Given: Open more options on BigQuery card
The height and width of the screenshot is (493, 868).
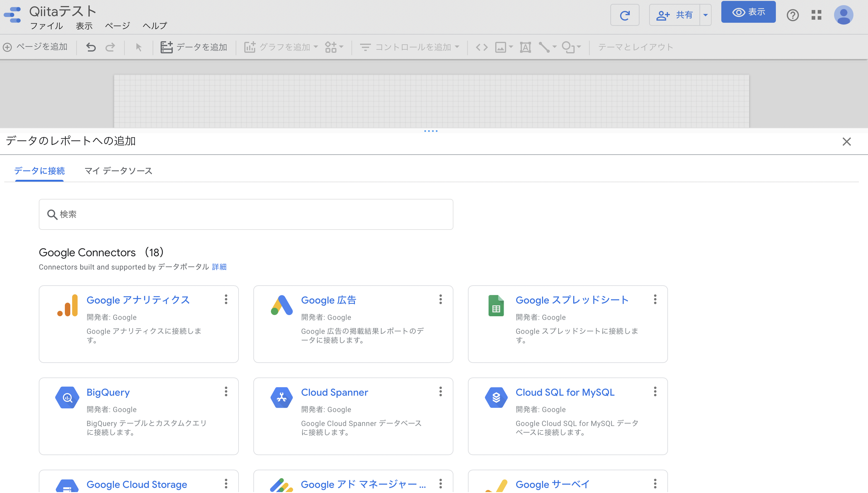Looking at the screenshot, I should (226, 391).
